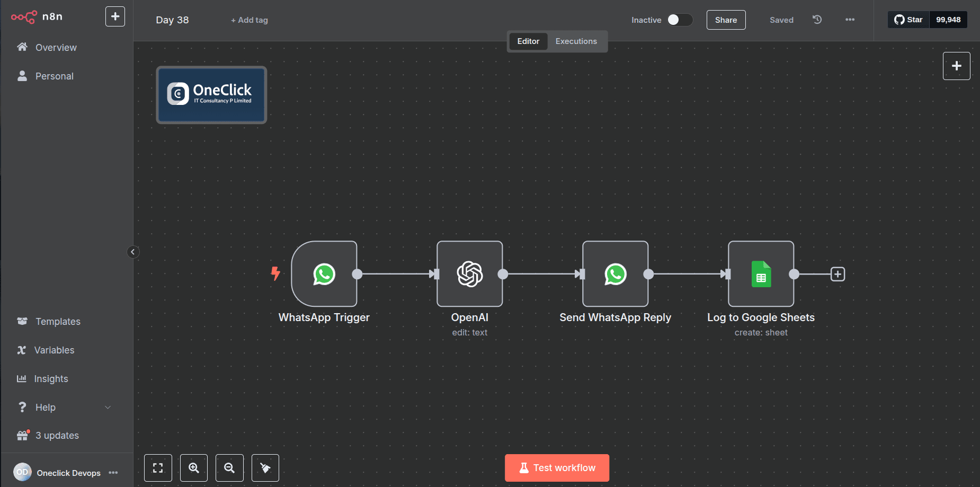Screen dimensions: 980x487
Task: Click the Help question mark icon
Action: (22, 407)
